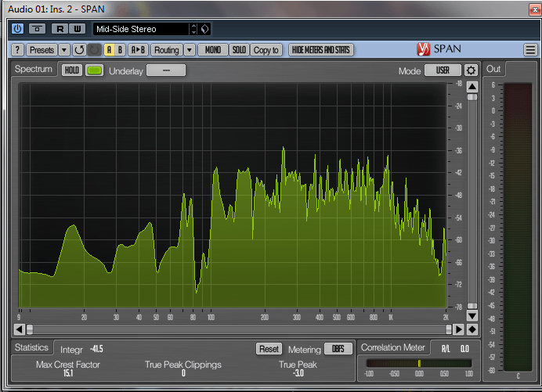The image size is (542, 392).
Task: Open the Mid-Side Stereo preset dropdown
Action: tap(193, 29)
